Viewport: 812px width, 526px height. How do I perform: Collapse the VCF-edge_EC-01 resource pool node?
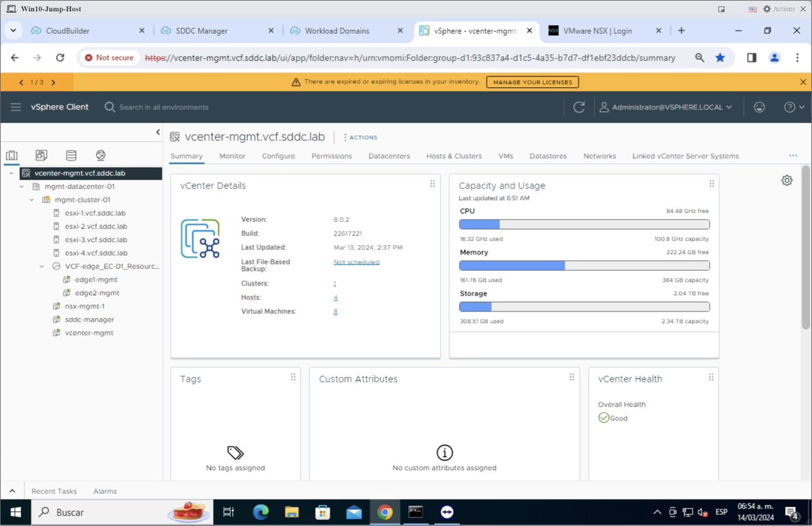43,266
